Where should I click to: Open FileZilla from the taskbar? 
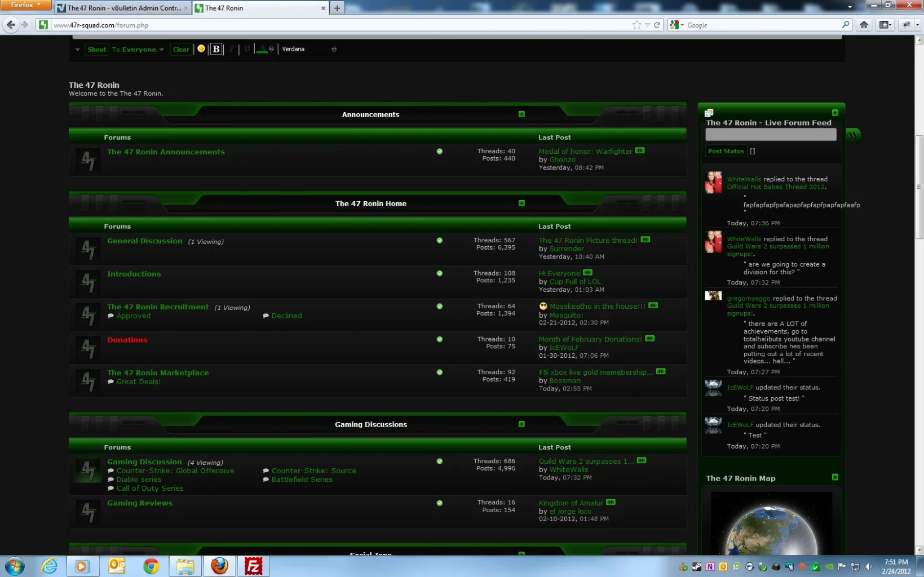click(253, 566)
